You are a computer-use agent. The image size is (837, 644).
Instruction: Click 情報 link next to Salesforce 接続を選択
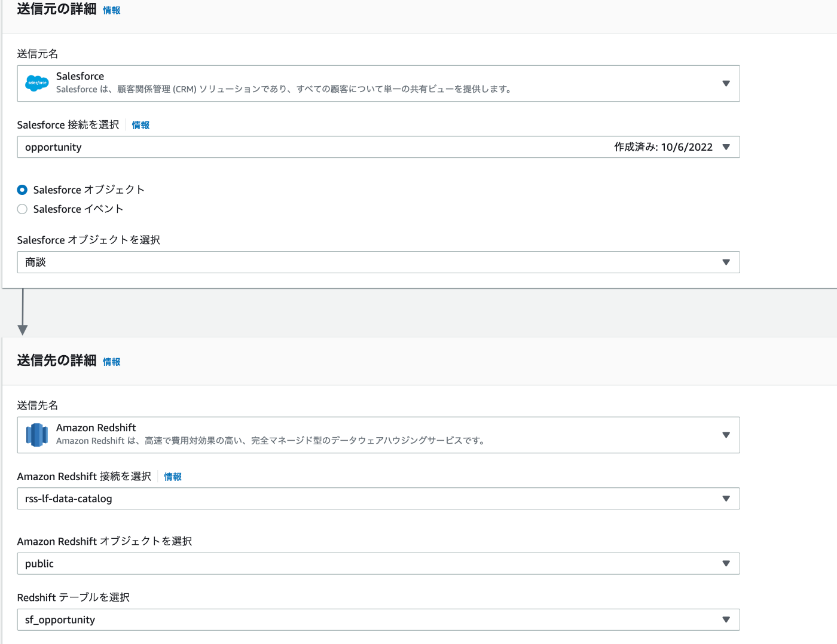(140, 125)
